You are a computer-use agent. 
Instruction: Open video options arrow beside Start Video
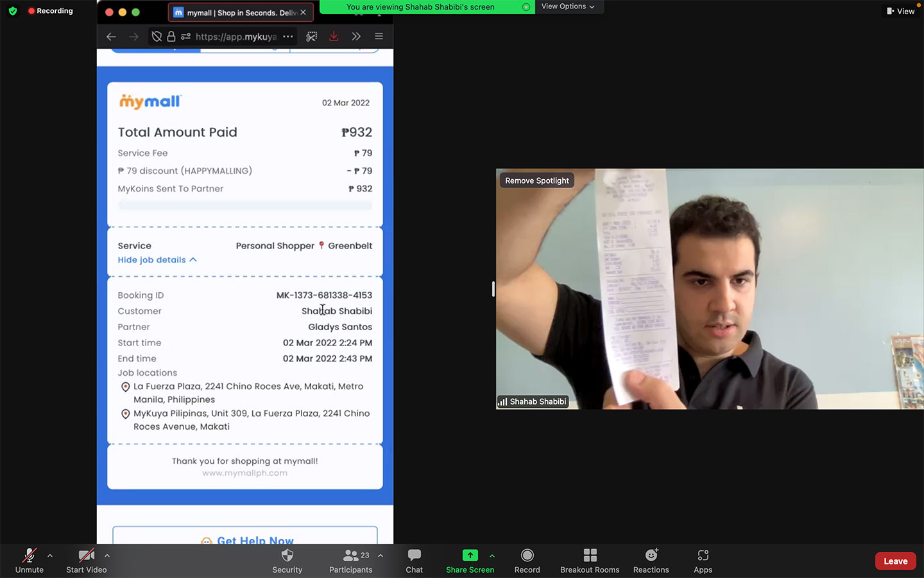tap(107, 556)
